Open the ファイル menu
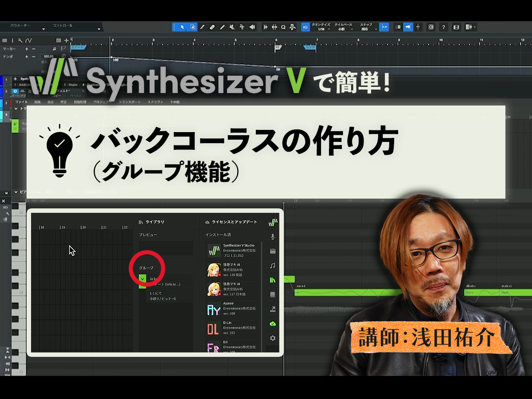Screen dimensions: 532x399 click(x=21, y=102)
